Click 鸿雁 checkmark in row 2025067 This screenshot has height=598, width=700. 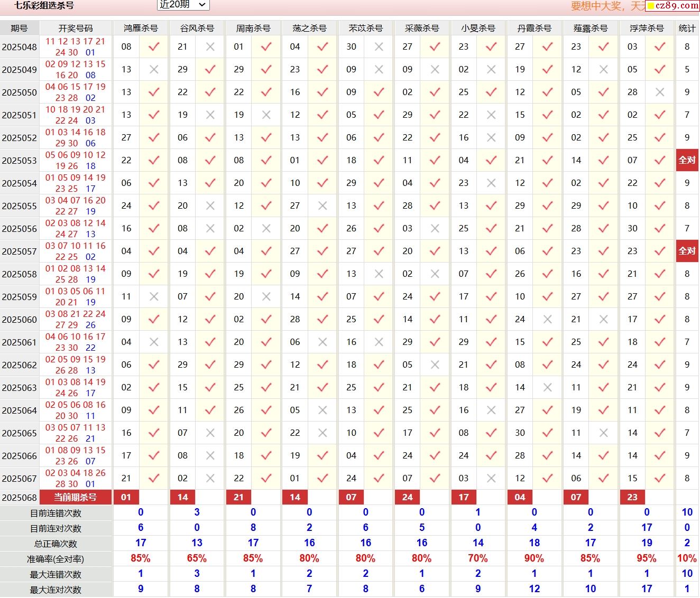154,478
